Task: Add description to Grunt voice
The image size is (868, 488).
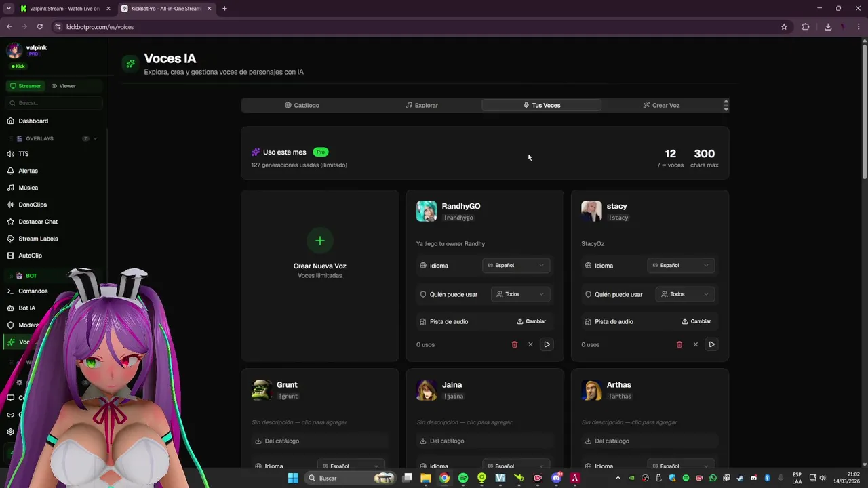Action: [x=299, y=422]
